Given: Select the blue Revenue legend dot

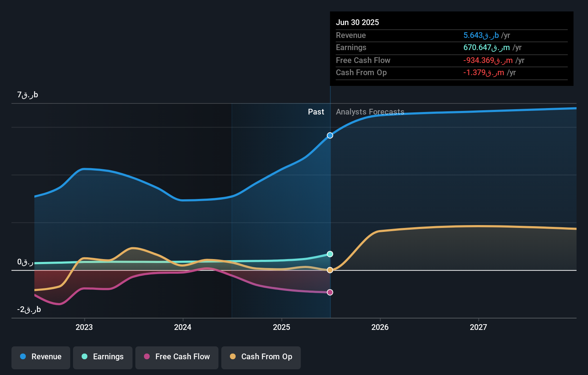Looking at the screenshot, I should point(23,357).
